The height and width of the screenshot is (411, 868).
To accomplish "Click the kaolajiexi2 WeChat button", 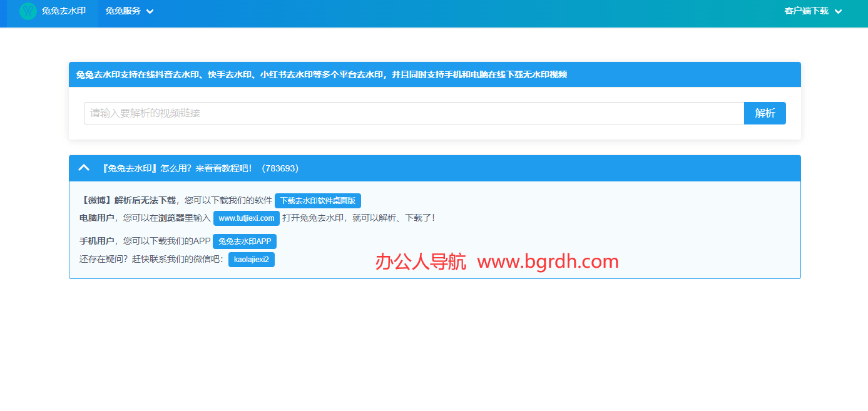I will click(x=252, y=259).
